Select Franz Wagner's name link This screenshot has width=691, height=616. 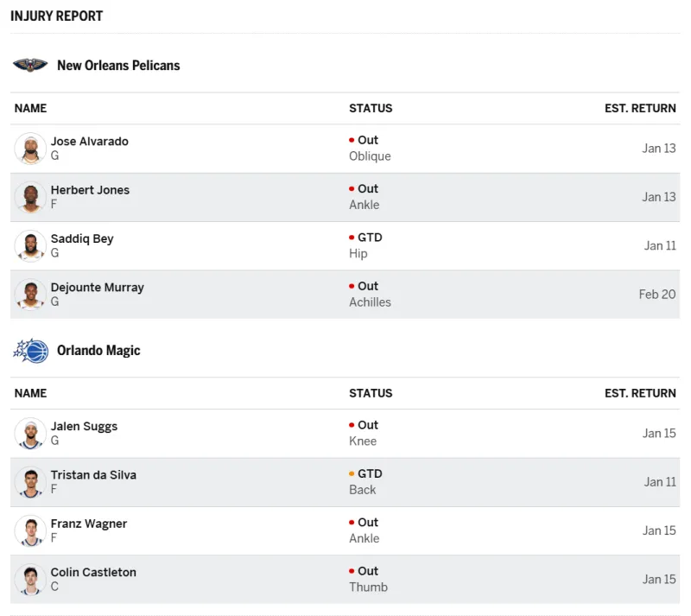tap(88, 524)
